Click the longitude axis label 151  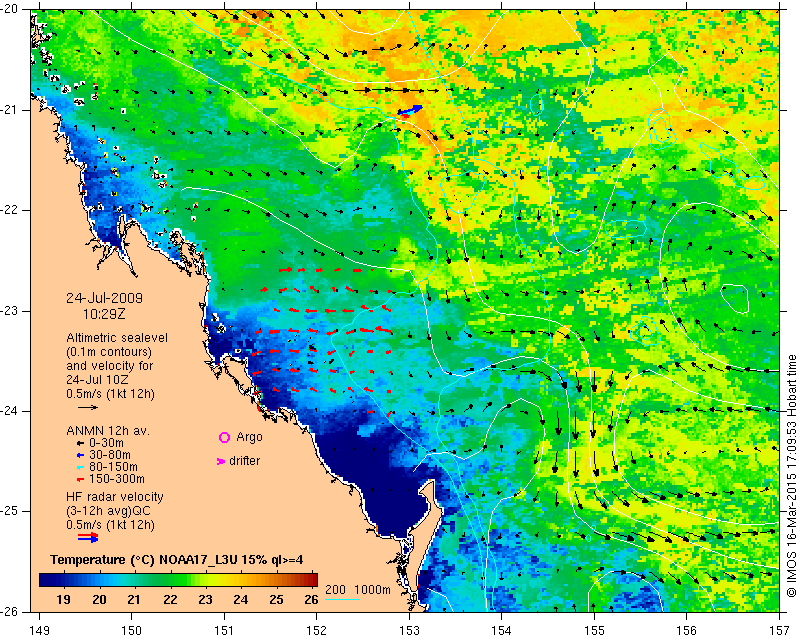coord(224,631)
